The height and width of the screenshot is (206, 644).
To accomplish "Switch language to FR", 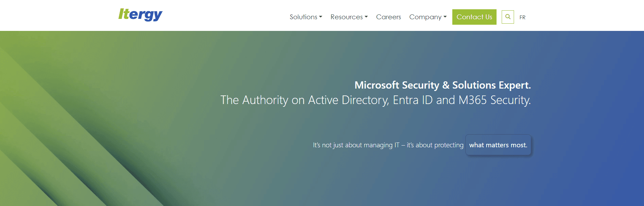I will pos(522,17).
